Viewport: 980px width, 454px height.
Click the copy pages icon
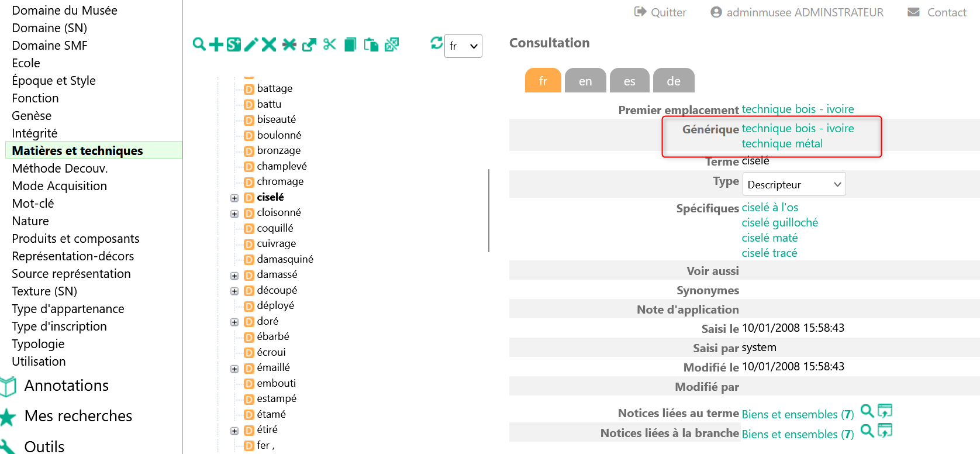(350, 44)
